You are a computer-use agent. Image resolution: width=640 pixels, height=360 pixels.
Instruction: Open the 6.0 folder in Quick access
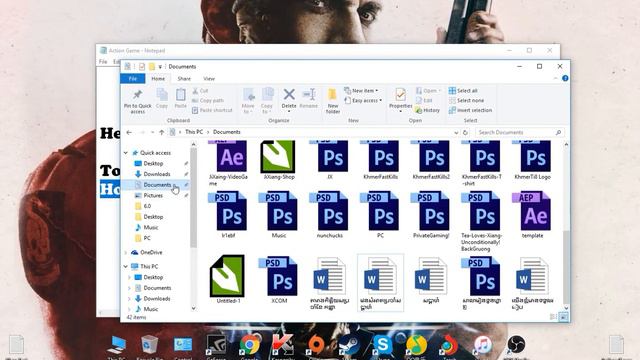tap(147, 206)
